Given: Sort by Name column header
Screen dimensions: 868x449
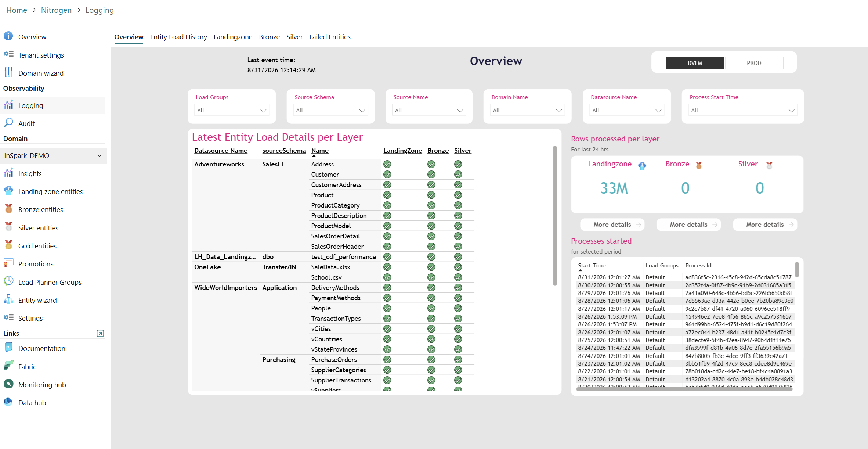Looking at the screenshot, I should pyautogui.click(x=320, y=151).
